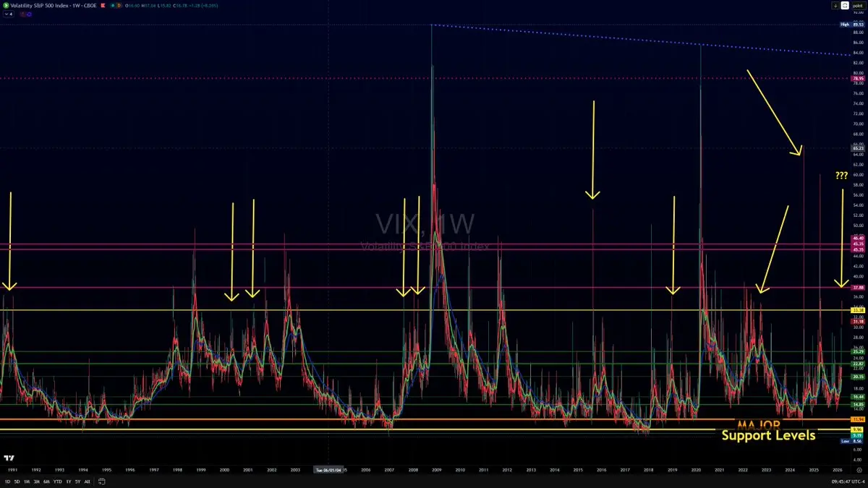868x488 pixels.
Task: Click the 'Support Levels' text annotation
Action: (x=768, y=435)
